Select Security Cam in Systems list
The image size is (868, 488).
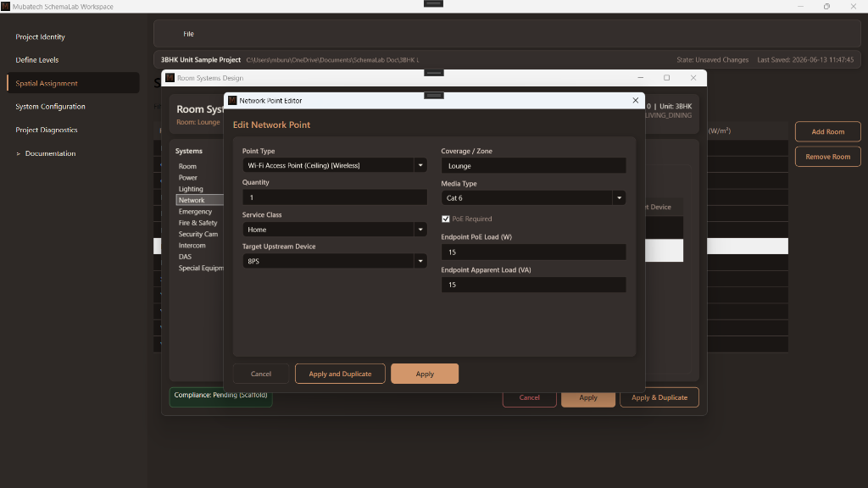pyautogui.click(x=198, y=234)
